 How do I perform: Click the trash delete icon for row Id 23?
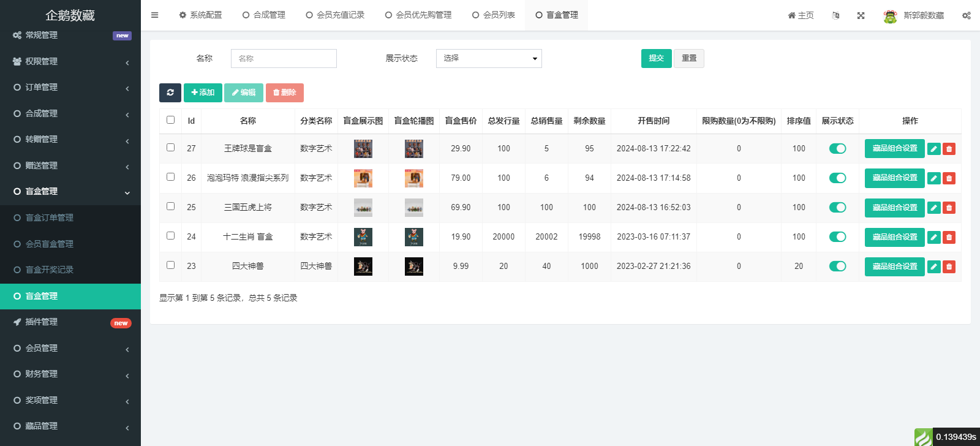pyautogui.click(x=949, y=266)
